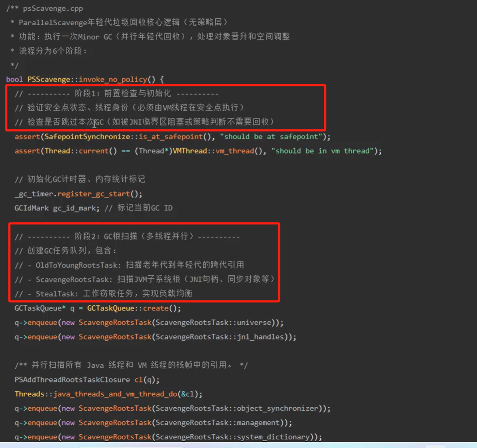477x448 pixels.
Task: Click the 阶段1 前置检查与初始化 comment line
Action: click(x=116, y=93)
